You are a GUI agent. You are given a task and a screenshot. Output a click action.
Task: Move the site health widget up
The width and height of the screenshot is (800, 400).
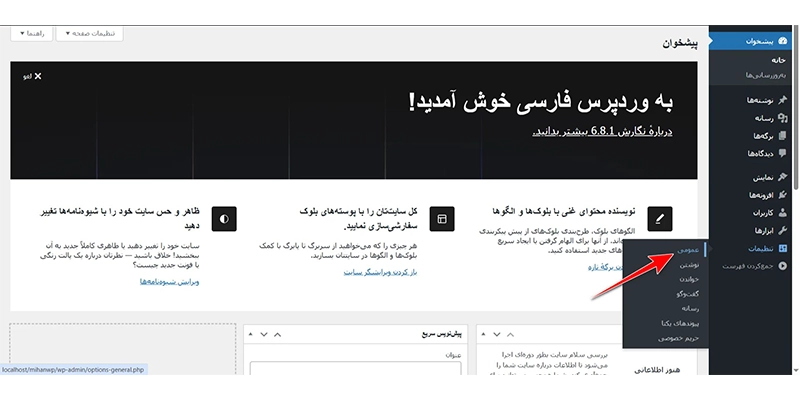510,335
